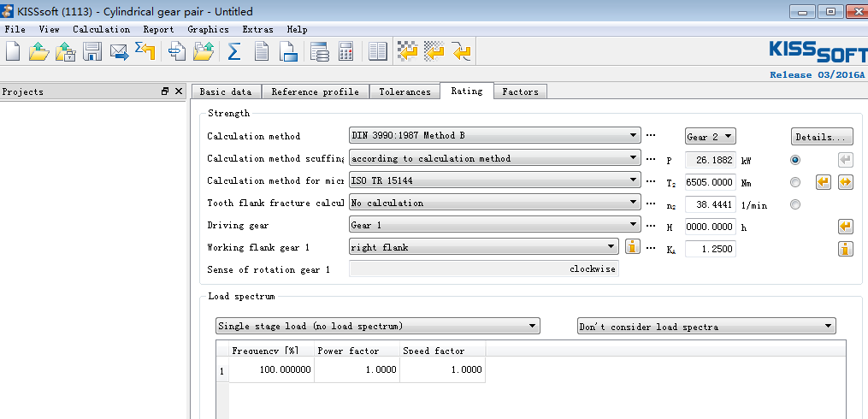This screenshot has width=868, height=419.
Task: Open the Don't consider load spectra dropdown
Action: pos(706,326)
